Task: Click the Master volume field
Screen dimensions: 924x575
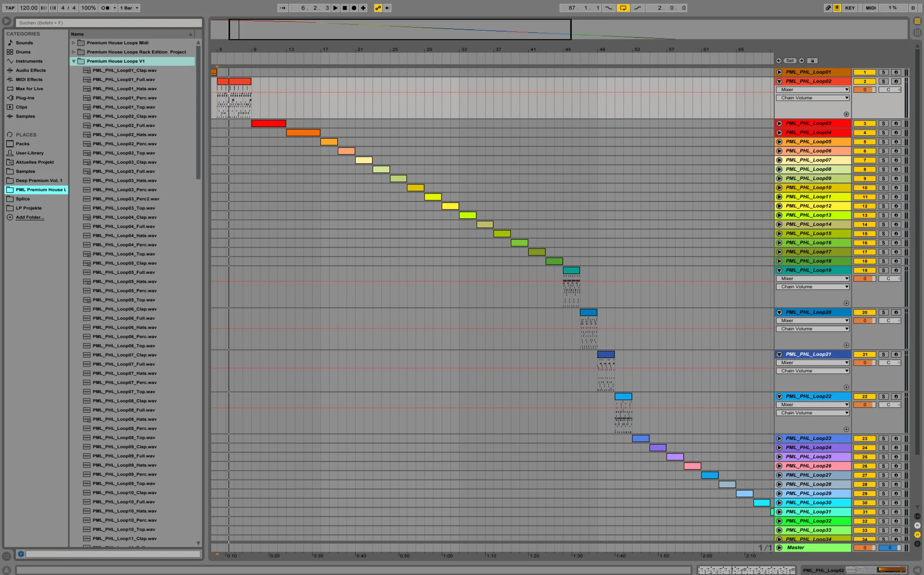Action: (864, 548)
